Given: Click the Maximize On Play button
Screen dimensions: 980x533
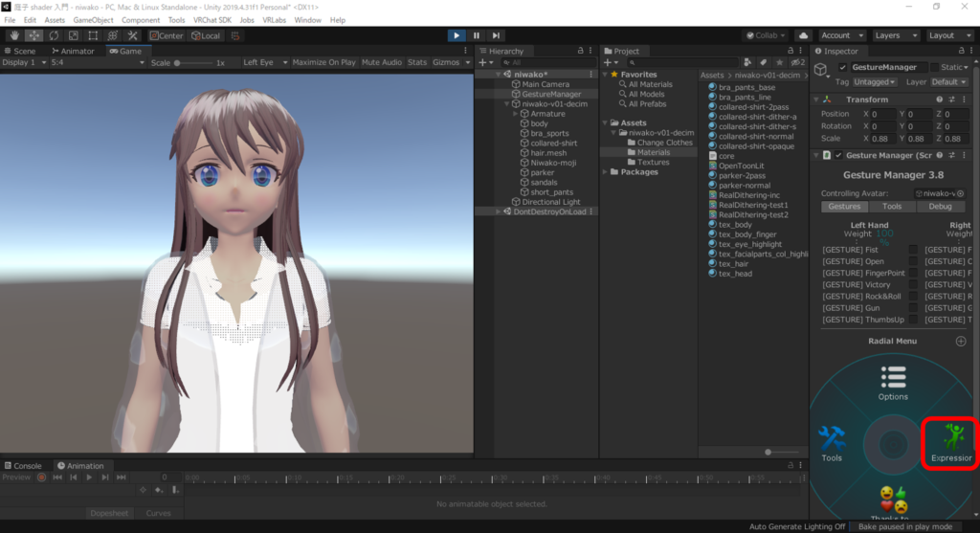Looking at the screenshot, I should [323, 63].
